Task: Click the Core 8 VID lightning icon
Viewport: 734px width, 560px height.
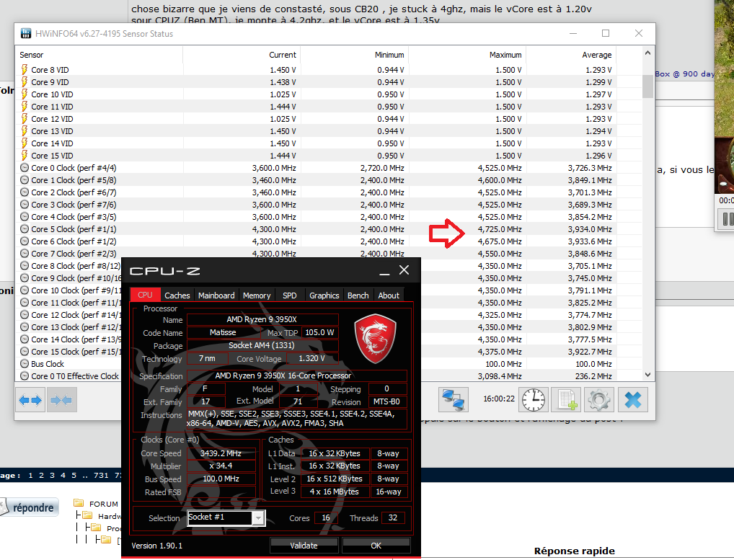Action: point(25,70)
